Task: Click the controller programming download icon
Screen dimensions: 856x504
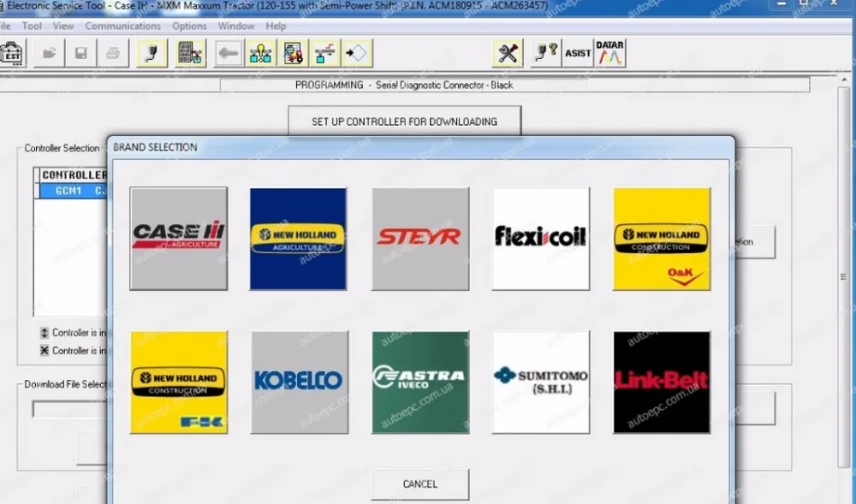Action: click(x=324, y=53)
